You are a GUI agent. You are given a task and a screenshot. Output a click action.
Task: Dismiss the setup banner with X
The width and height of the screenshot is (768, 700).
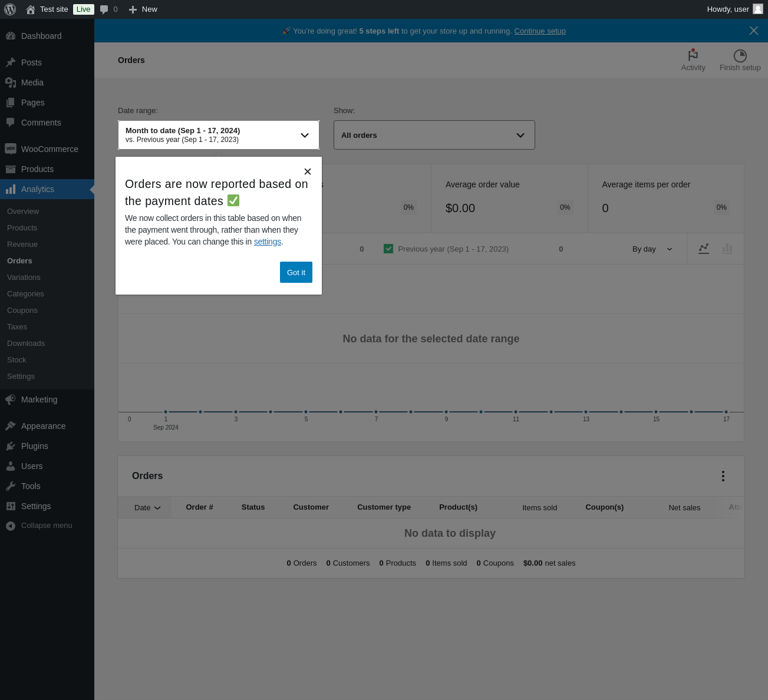753,31
